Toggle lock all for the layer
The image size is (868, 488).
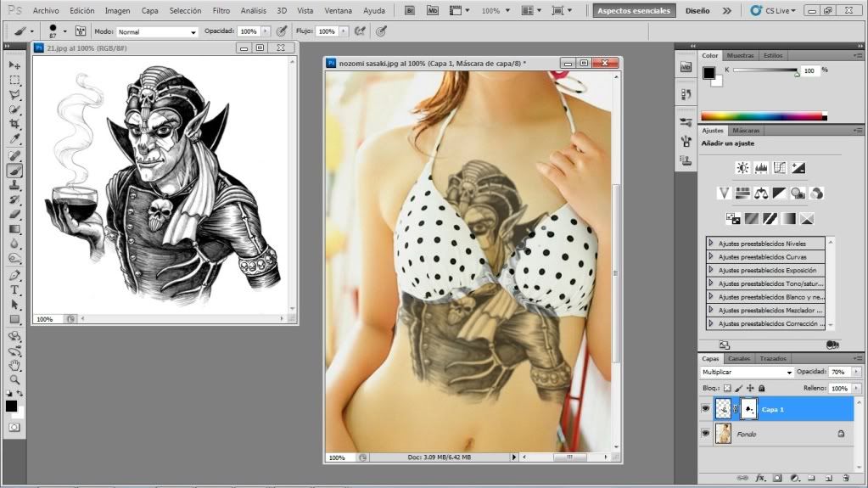coord(762,389)
